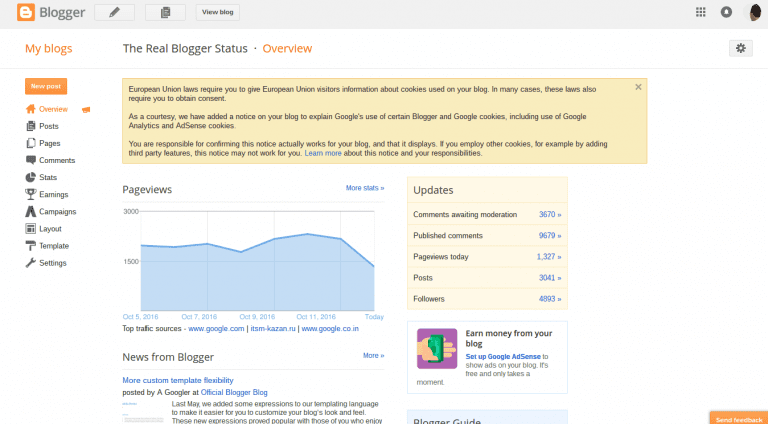Open the Google apps grid

[700, 12]
